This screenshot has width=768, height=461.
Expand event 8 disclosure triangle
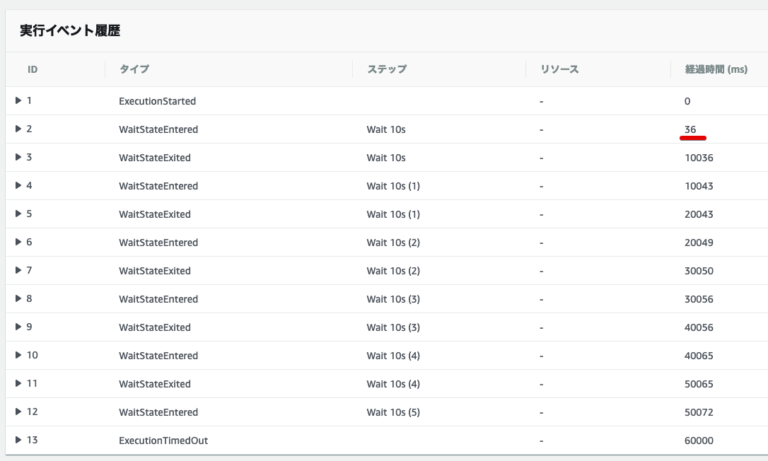(18, 298)
